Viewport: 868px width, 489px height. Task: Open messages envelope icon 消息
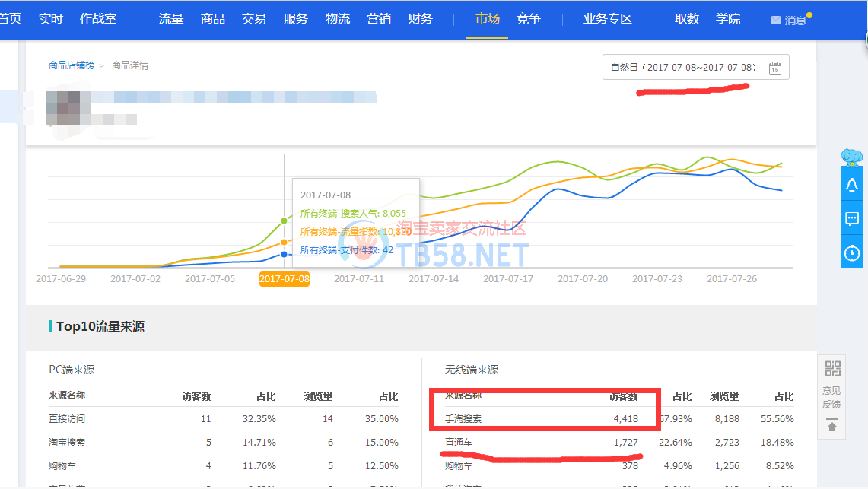pos(789,20)
